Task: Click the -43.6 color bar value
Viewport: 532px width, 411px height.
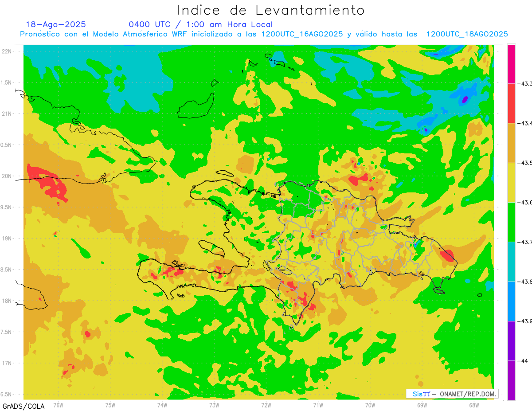Action: (525, 202)
